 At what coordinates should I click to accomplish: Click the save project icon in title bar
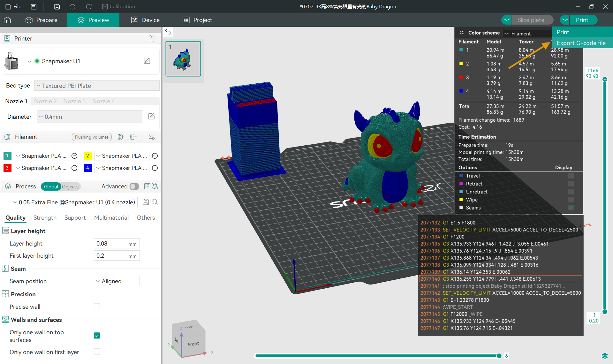pyautogui.click(x=57, y=7)
